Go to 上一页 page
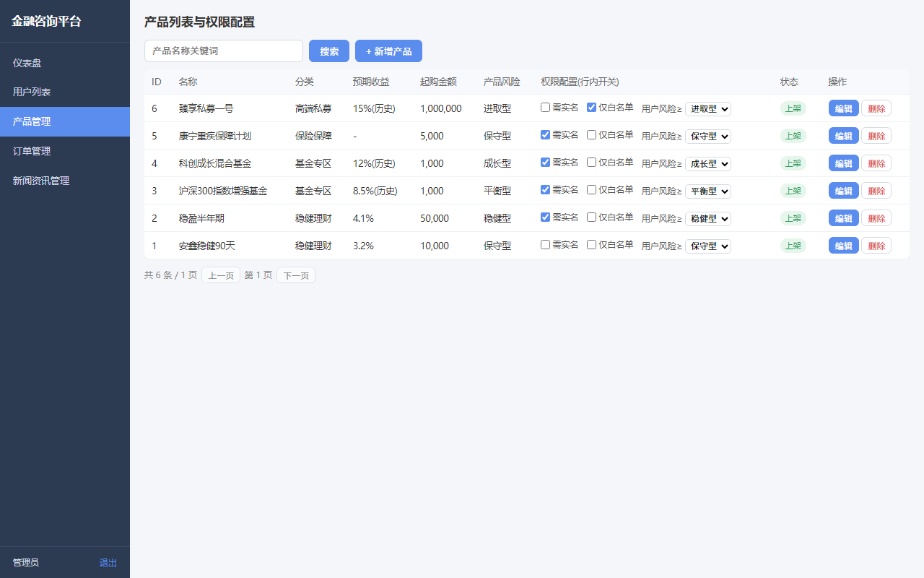The width and height of the screenshot is (924, 578). [221, 275]
